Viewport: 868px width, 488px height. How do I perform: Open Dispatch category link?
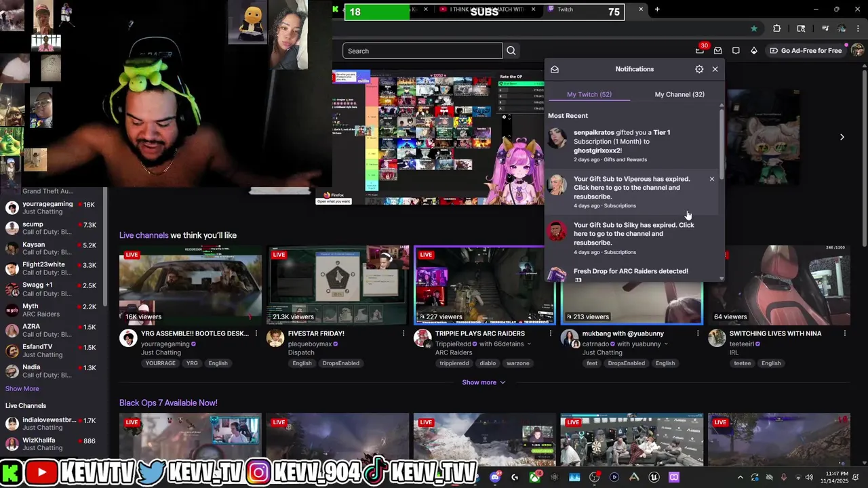[301, 352]
